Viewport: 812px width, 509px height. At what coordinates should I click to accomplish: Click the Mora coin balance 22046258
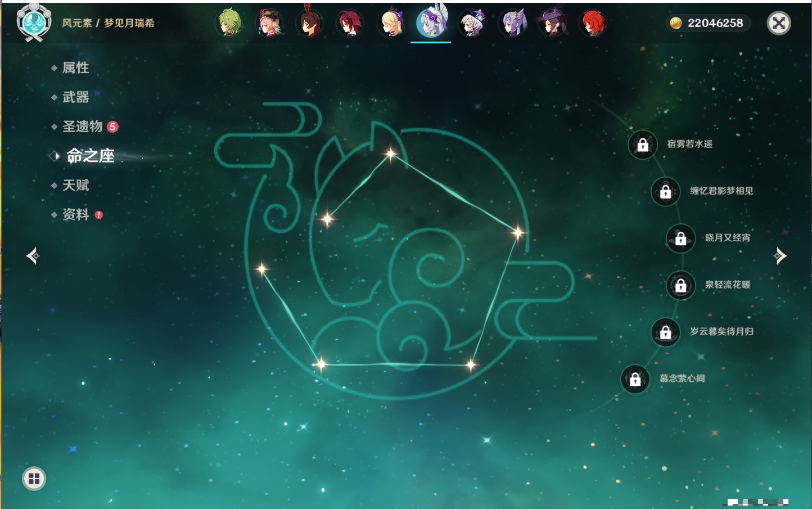[x=709, y=23]
